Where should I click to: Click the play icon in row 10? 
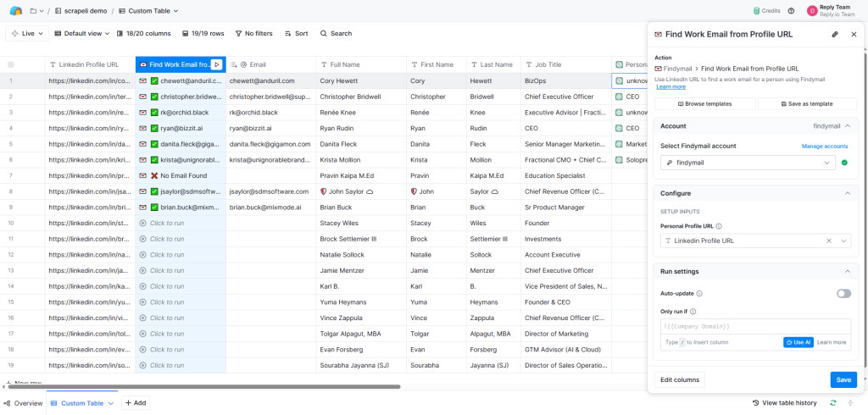[x=142, y=223]
